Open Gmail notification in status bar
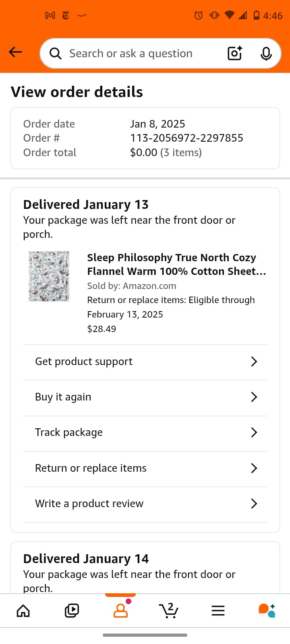Viewport: 290px width, 644px height. (50, 15)
